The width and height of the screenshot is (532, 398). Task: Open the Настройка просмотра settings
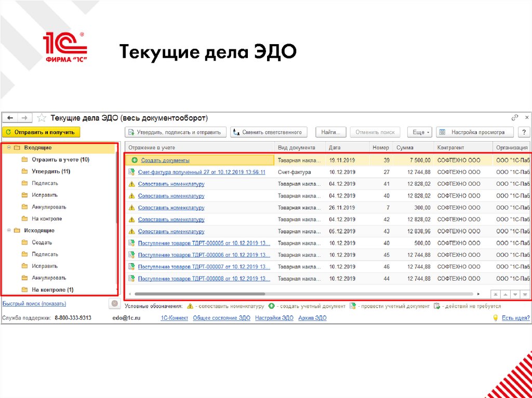click(474, 132)
